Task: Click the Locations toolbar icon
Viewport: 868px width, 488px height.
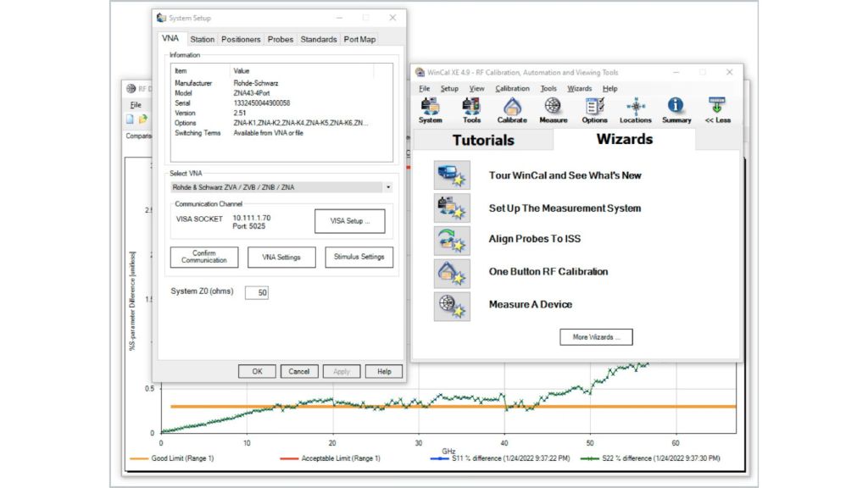Action: point(635,108)
